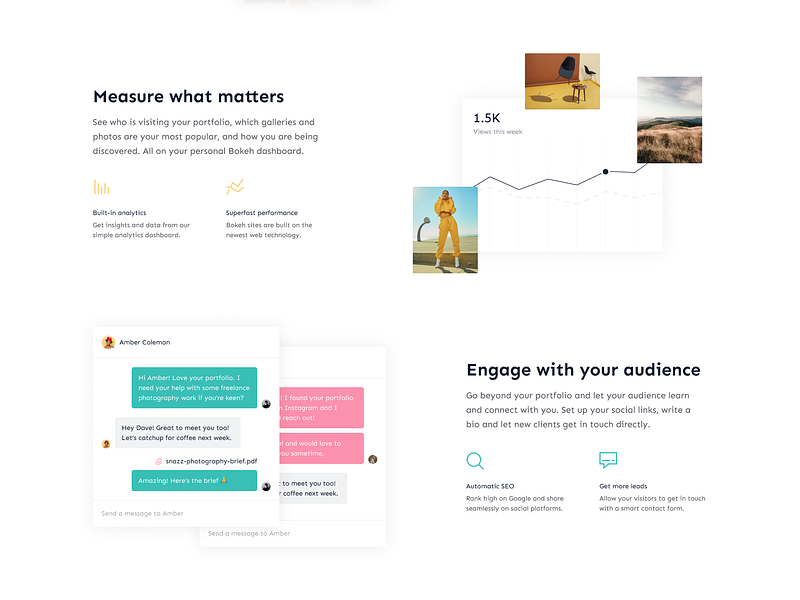Click the 'Hey Dave! Great to meet you' message

[178, 433]
